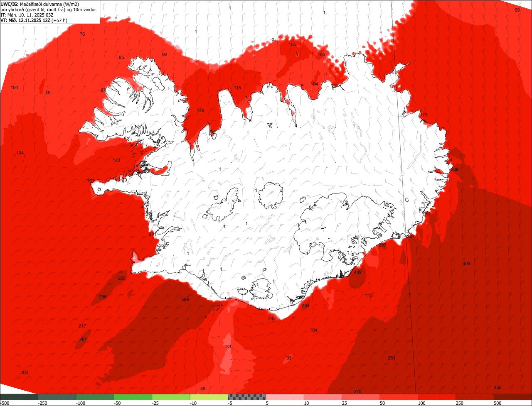The height and width of the screenshot is (406, 532).
Task: Click the map value 442 on the southeast coast
Action: (x=357, y=272)
